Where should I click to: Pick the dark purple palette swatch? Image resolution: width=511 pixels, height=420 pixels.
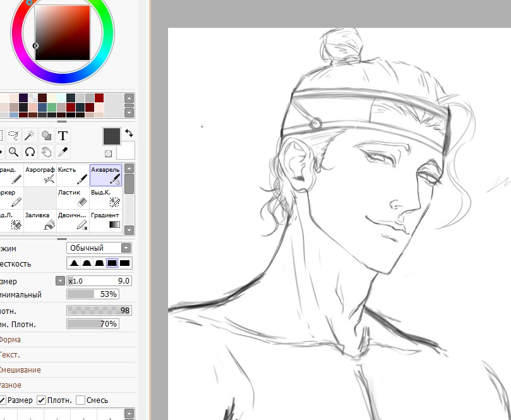(x=23, y=98)
